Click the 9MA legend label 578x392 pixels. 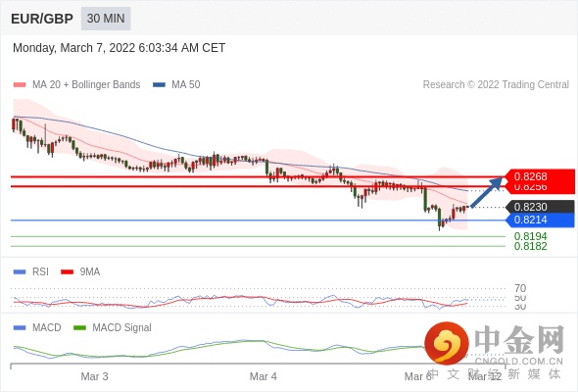tap(90, 272)
